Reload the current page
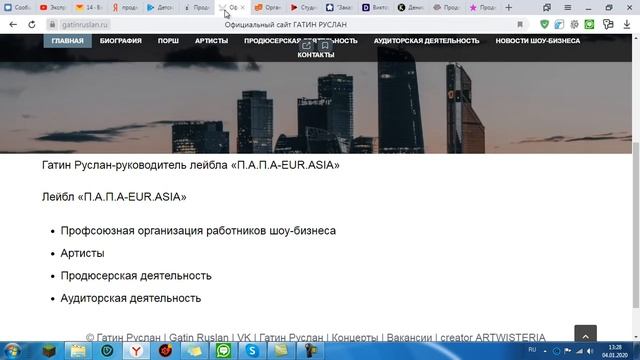Image resolution: width=640 pixels, height=360 pixels. pyautogui.click(x=31, y=24)
